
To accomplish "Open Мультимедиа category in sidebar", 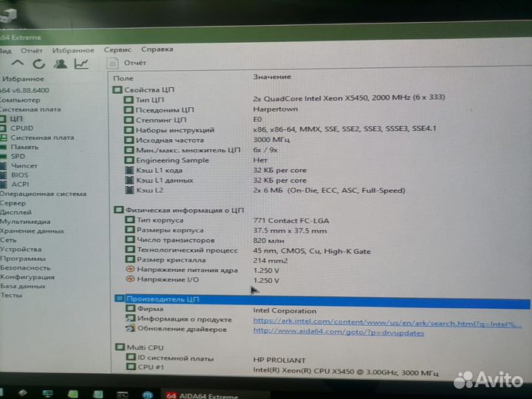I will tap(25, 222).
